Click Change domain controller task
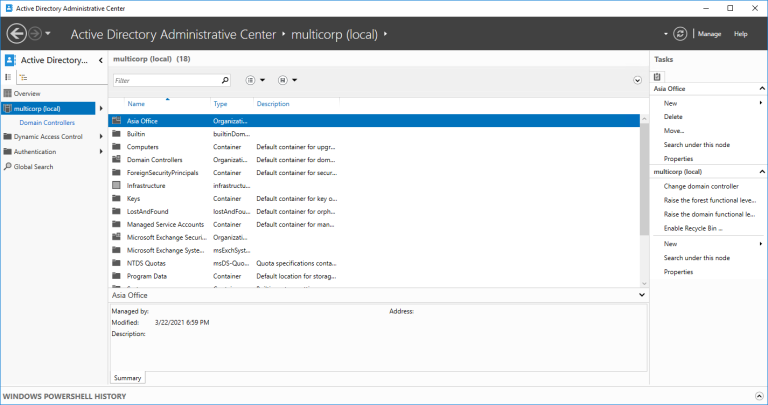This screenshot has height=405, width=768. (701, 186)
